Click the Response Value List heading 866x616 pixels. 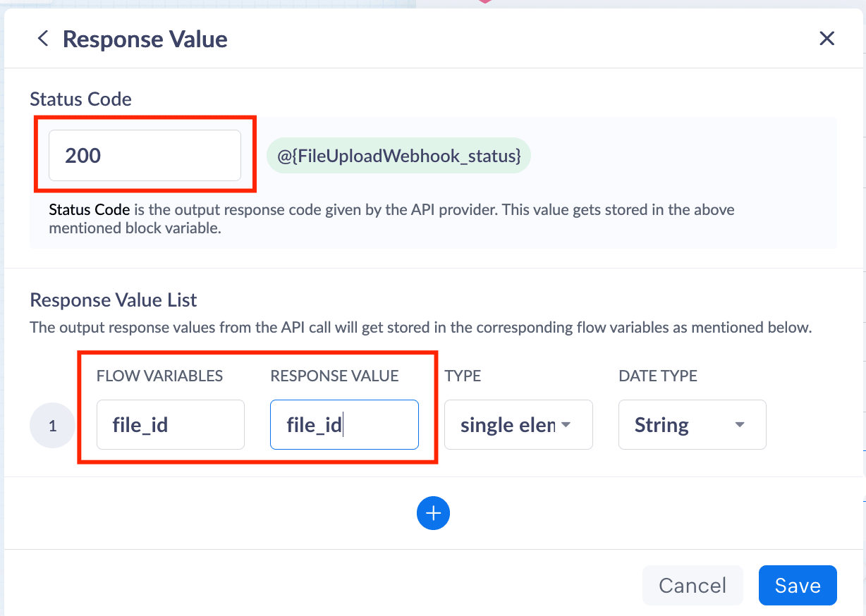[x=113, y=300]
